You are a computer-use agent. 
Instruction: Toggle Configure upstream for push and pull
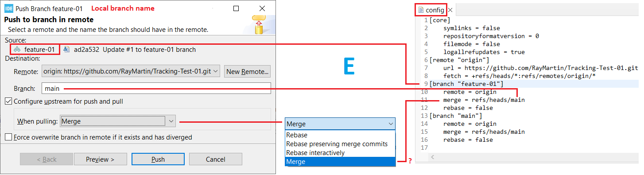pyautogui.click(x=8, y=101)
